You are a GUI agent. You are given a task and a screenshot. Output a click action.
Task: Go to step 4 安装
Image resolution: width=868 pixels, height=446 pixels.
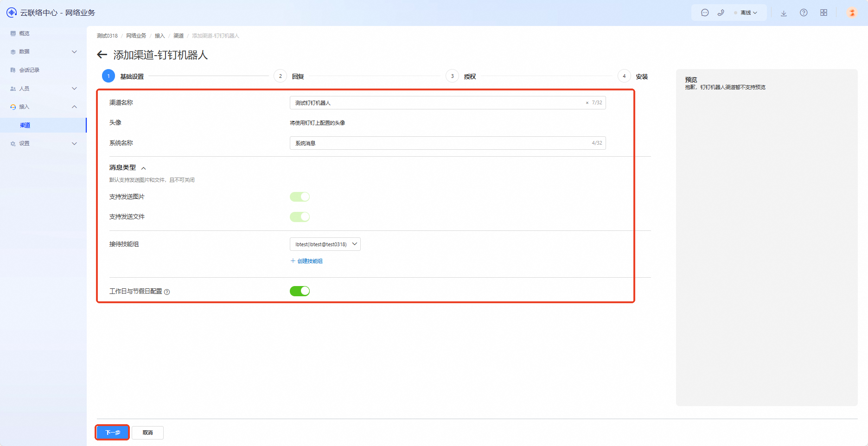coord(633,76)
